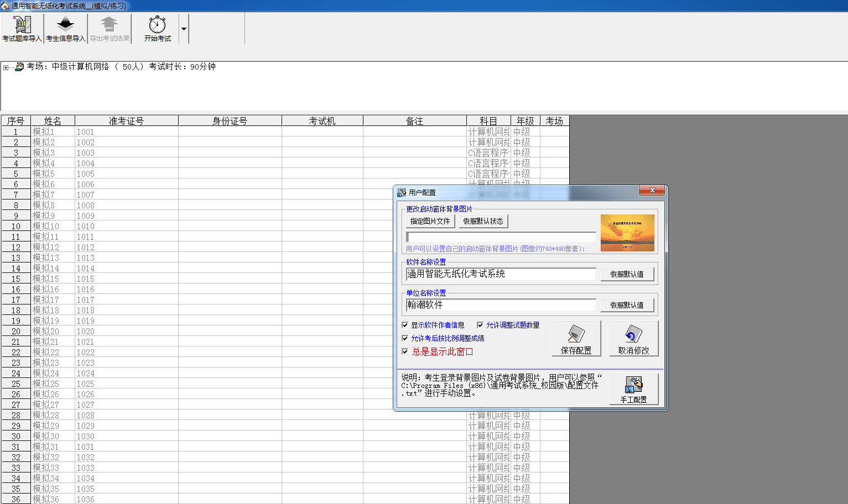Open 手工配置 manual configuration

tap(633, 389)
